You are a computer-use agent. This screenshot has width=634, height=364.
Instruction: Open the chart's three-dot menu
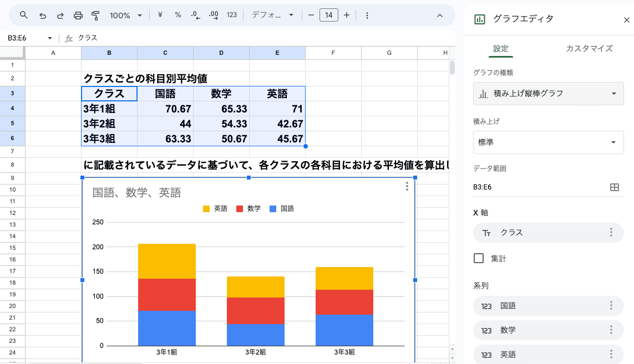coord(407,186)
